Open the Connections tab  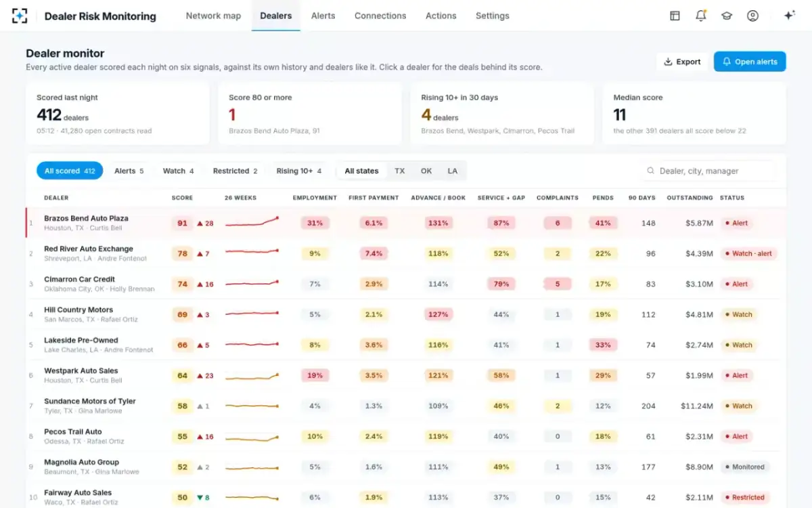pos(380,16)
